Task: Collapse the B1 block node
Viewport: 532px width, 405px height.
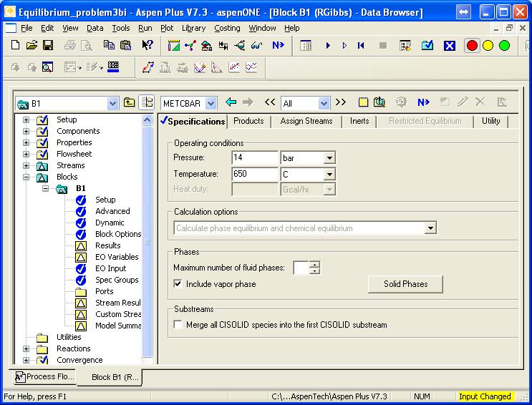Action: 45,188
